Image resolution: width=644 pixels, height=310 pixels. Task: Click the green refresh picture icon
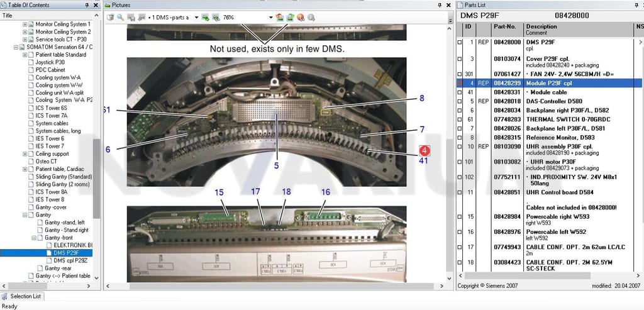click(x=291, y=17)
